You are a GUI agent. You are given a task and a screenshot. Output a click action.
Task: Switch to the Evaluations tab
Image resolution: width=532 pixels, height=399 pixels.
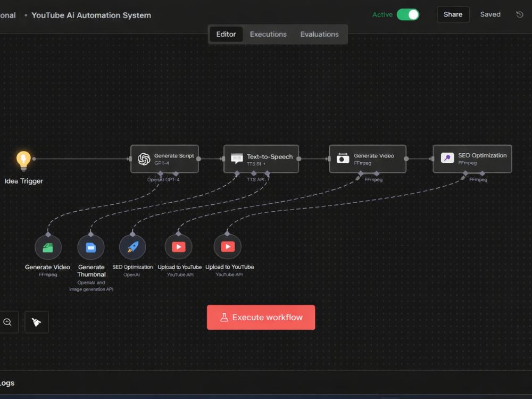tap(319, 34)
